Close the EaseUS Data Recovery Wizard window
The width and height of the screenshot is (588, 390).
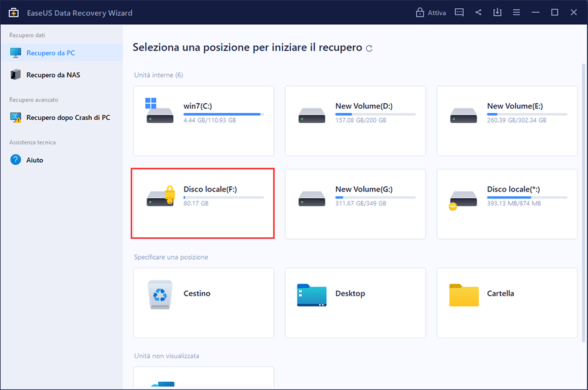pos(574,12)
